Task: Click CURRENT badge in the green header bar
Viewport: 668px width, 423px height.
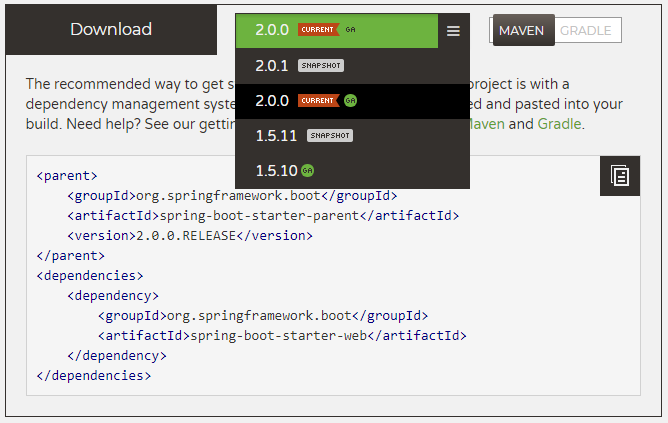Action: (318, 30)
